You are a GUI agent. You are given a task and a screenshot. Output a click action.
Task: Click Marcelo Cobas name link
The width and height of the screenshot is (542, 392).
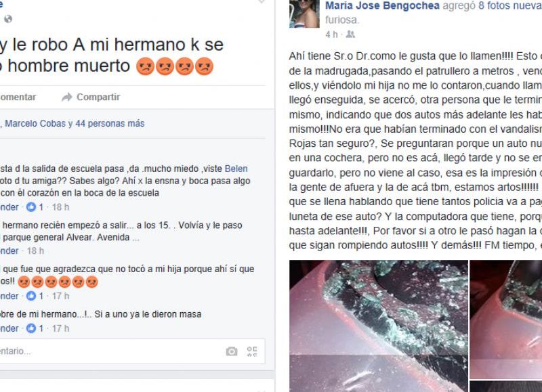click(x=35, y=123)
